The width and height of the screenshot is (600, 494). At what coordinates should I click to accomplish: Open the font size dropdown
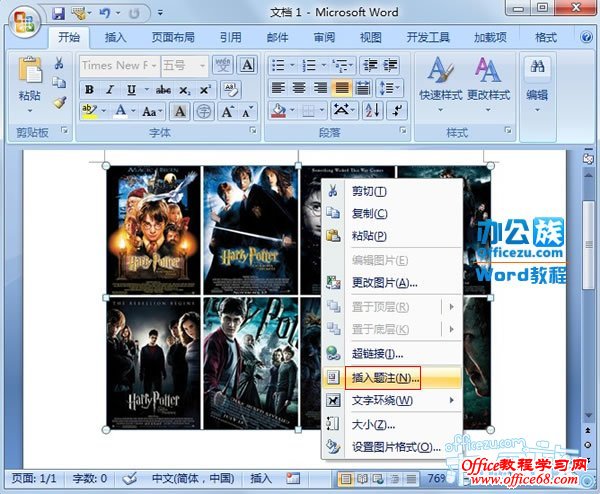(202, 65)
